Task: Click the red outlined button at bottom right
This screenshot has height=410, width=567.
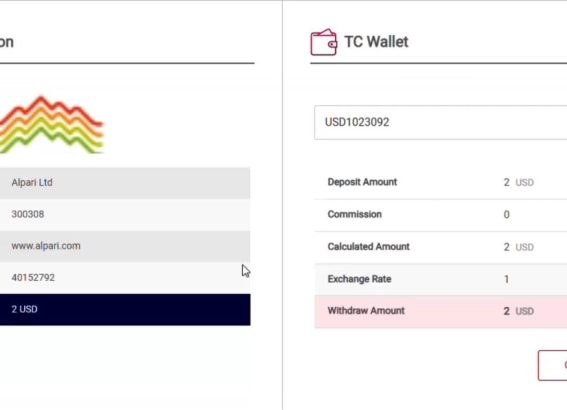Action: coord(552,365)
